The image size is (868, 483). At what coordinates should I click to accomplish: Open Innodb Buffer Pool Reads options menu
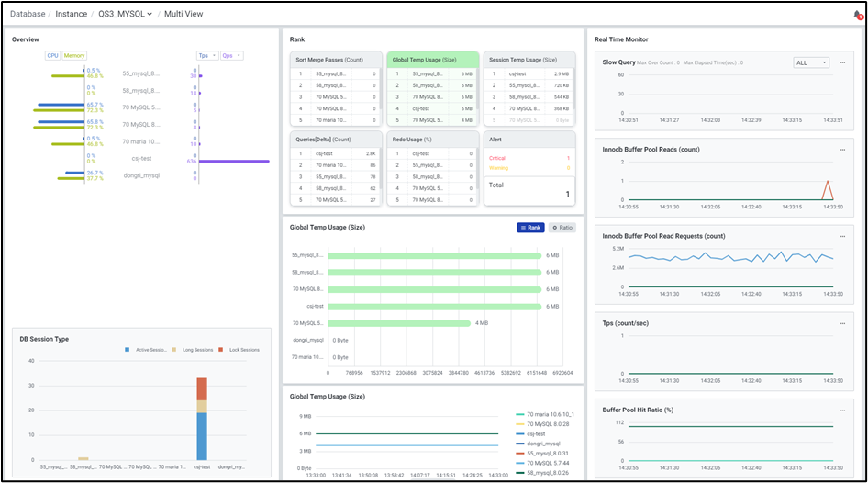coord(841,150)
